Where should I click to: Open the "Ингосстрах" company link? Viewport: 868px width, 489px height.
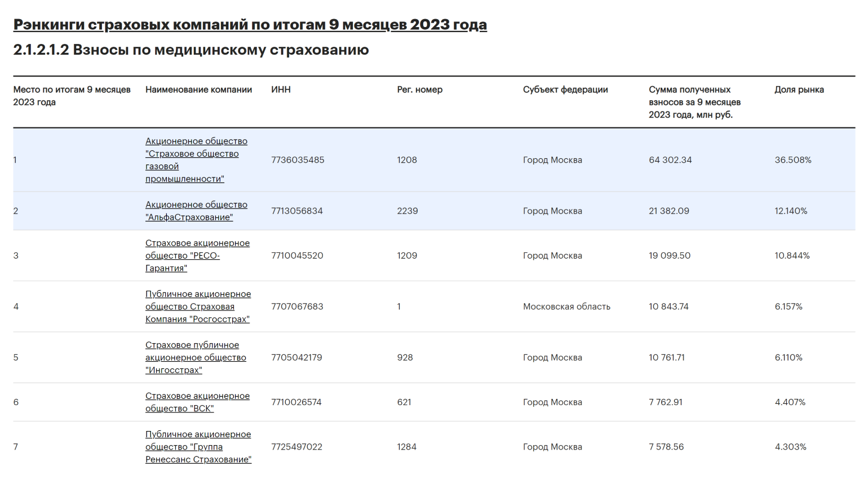(x=196, y=357)
